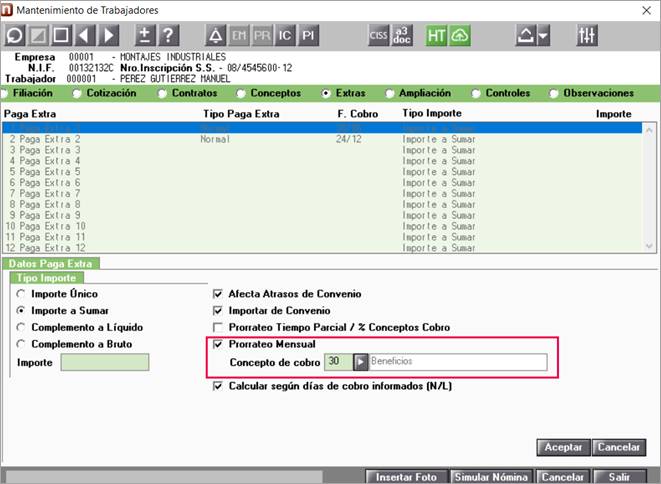
Task: Toggle Calcular según días de cobro checkbox
Action: pos(218,386)
